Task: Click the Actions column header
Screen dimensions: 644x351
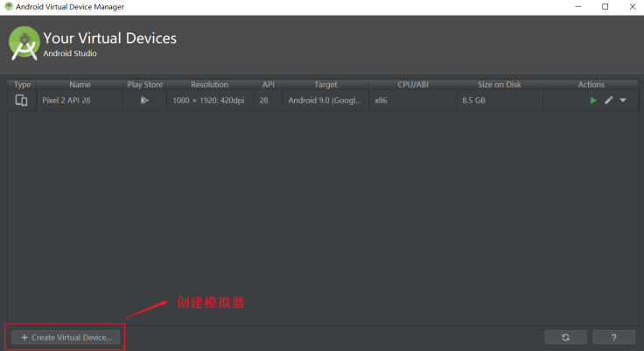Action: [x=591, y=85]
